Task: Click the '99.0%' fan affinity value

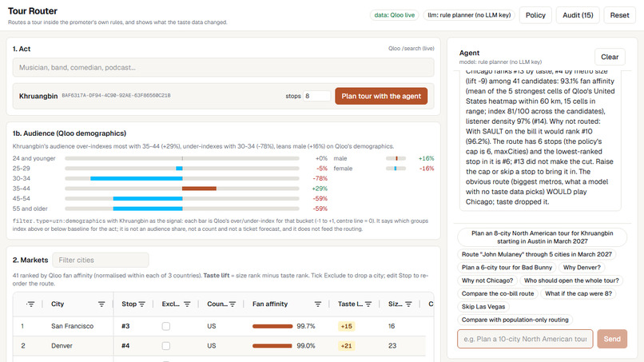Action: (306, 346)
